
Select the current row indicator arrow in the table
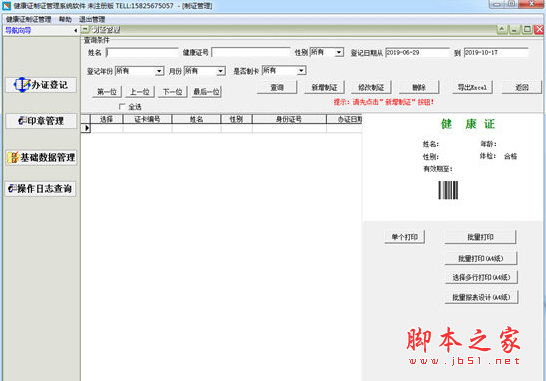(86, 128)
